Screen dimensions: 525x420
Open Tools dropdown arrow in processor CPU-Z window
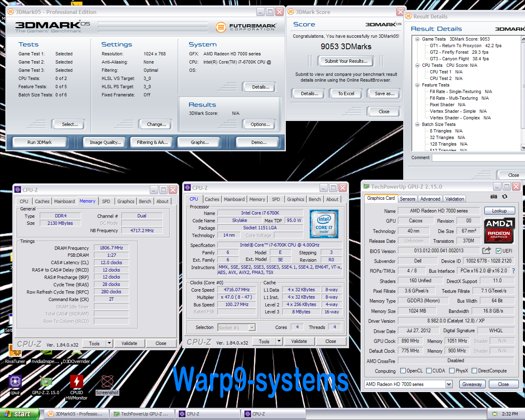(279, 341)
